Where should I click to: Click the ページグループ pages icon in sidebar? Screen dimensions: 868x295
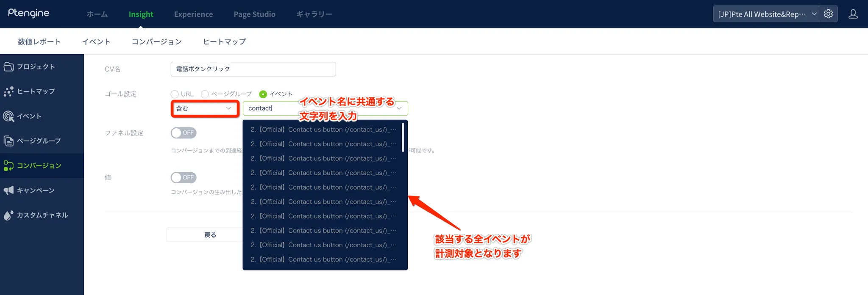click(x=8, y=141)
